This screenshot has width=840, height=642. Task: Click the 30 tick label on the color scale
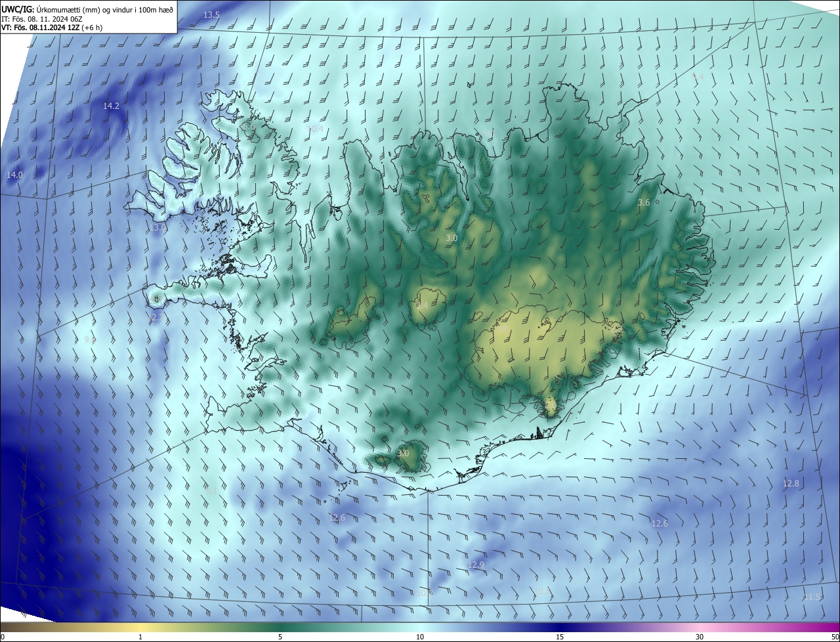coord(700,637)
